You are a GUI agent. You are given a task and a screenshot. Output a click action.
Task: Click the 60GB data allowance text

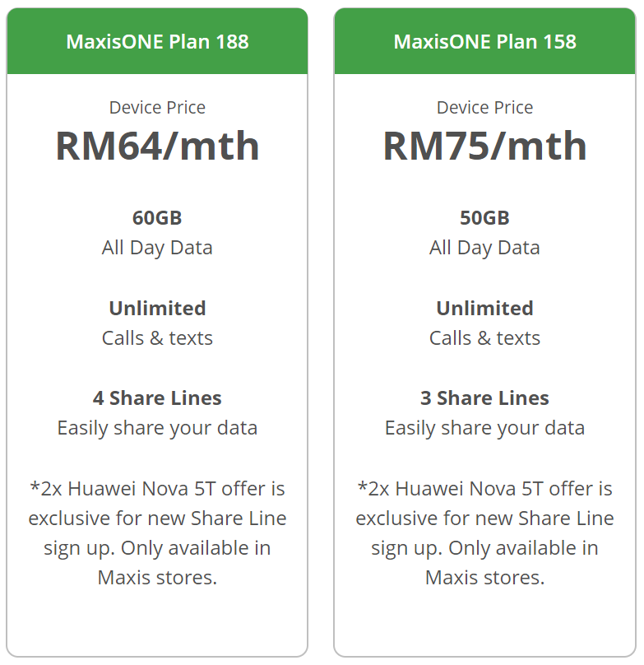[157, 218]
